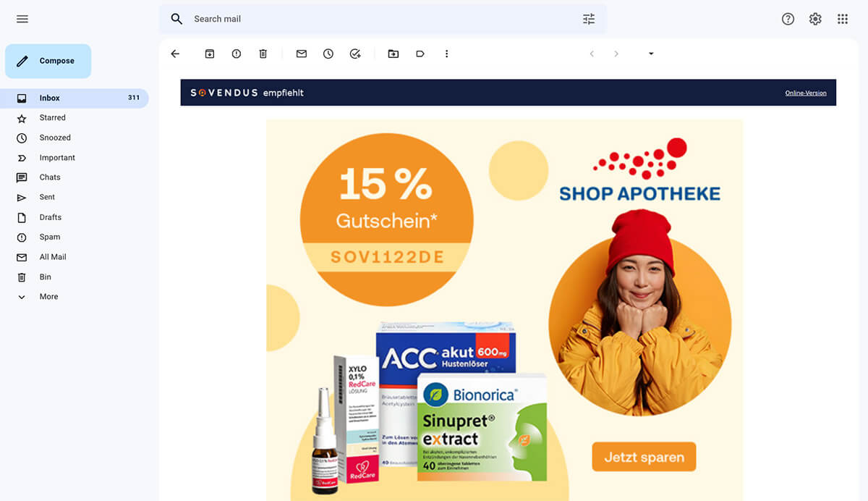Viewport: 868px width, 501px height.
Task: Click the back arrow to inbox
Action: click(175, 54)
